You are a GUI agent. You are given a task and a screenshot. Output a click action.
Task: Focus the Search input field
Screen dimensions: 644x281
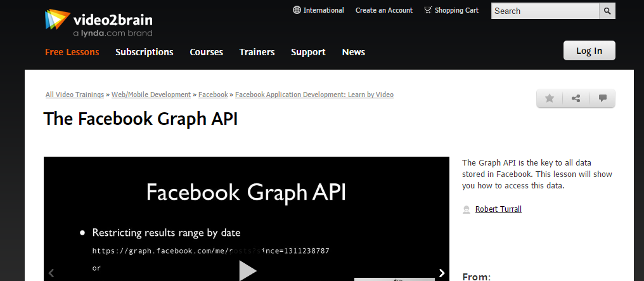pos(545,11)
